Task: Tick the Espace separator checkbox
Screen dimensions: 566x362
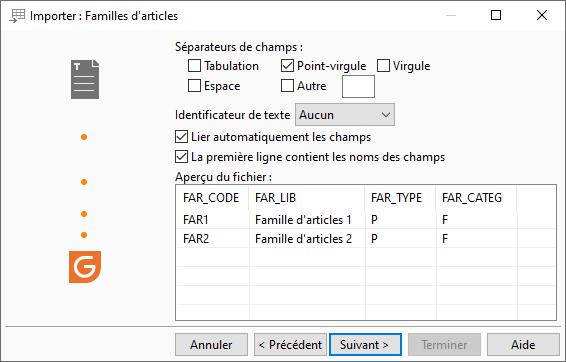Action: pos(195,86)
